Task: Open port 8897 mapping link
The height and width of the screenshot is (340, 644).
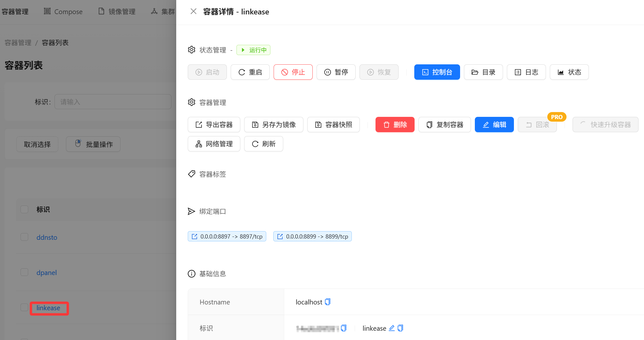Action: pyautogui.click(x=227, y=236)
